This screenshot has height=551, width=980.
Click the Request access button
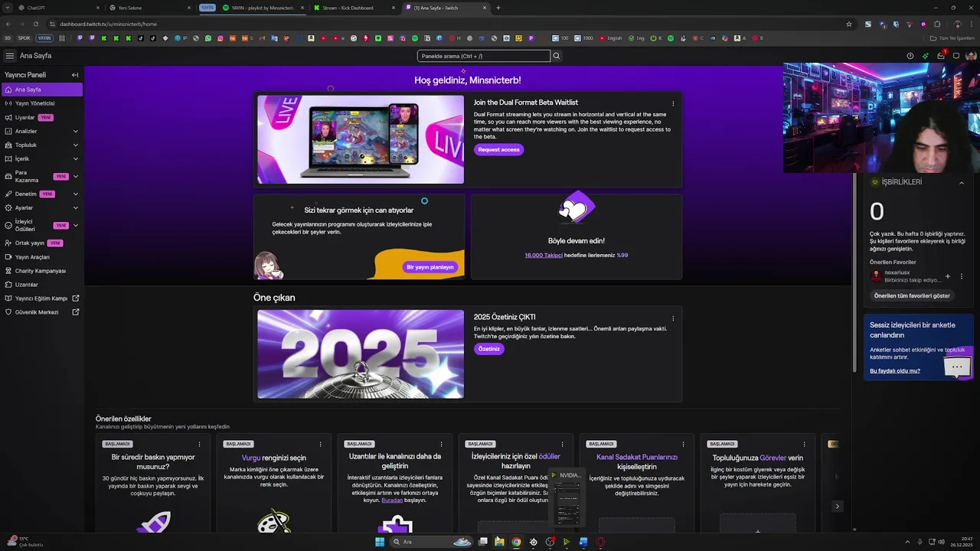click(498, 150)
